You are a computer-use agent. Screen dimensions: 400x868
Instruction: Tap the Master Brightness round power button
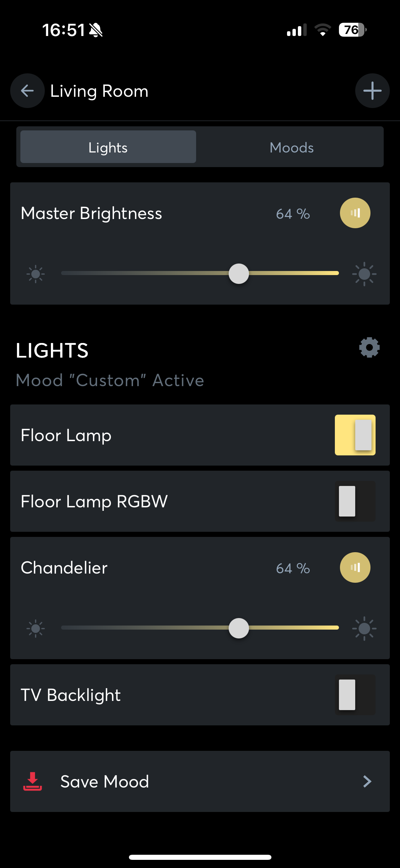click(355, 213)
